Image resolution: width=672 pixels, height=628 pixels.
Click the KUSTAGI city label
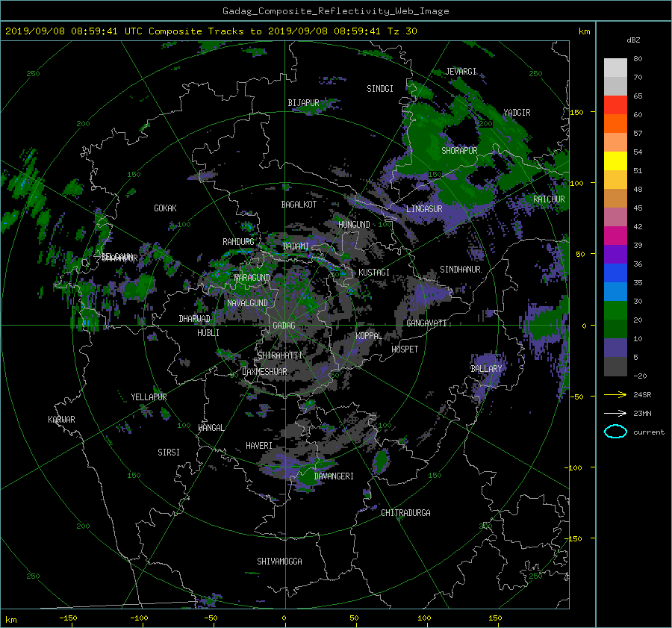tap(374, 273)
